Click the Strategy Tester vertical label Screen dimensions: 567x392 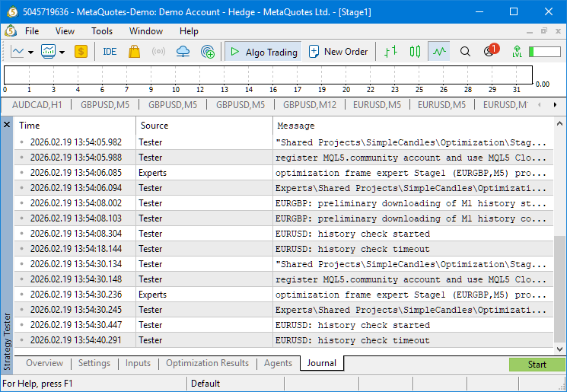7,342
